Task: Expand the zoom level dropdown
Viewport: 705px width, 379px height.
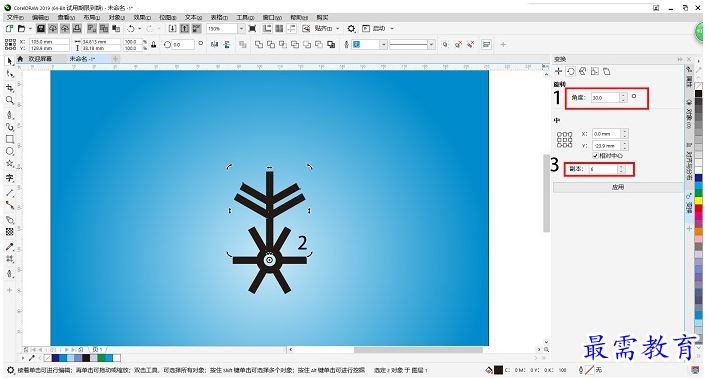Action: (x=241, y=29)
